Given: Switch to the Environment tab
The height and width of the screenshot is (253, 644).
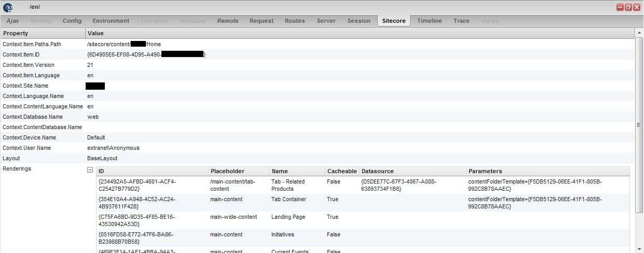Looking at the screenshot, I should tap(111, 21).
